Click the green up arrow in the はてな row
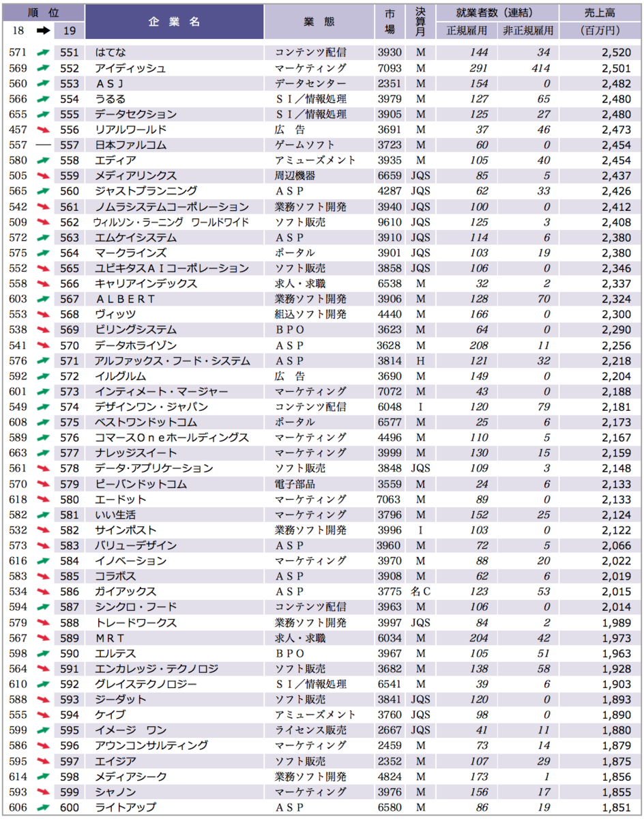This screenshot has width=644, height=819. (44, 53)
